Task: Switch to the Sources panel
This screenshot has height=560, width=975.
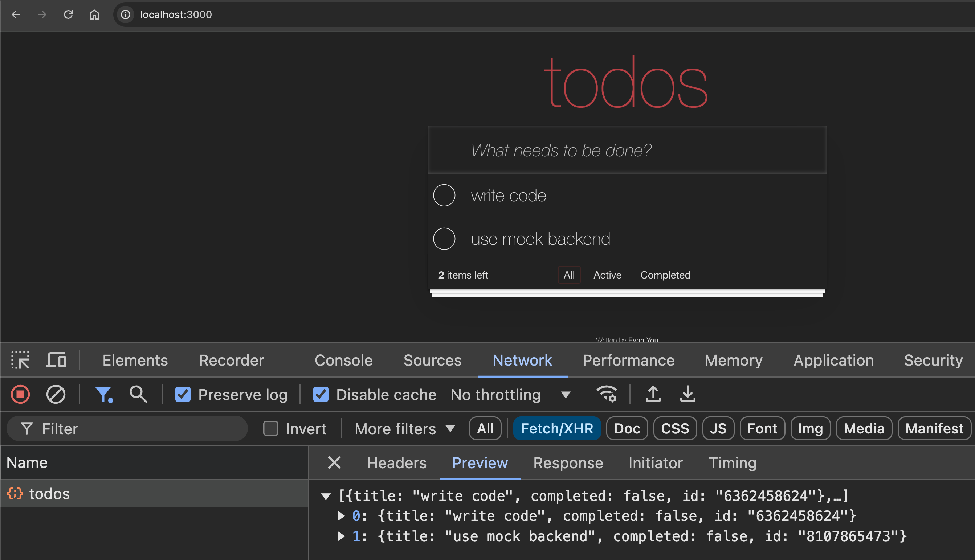Action: tap(432, 361)
